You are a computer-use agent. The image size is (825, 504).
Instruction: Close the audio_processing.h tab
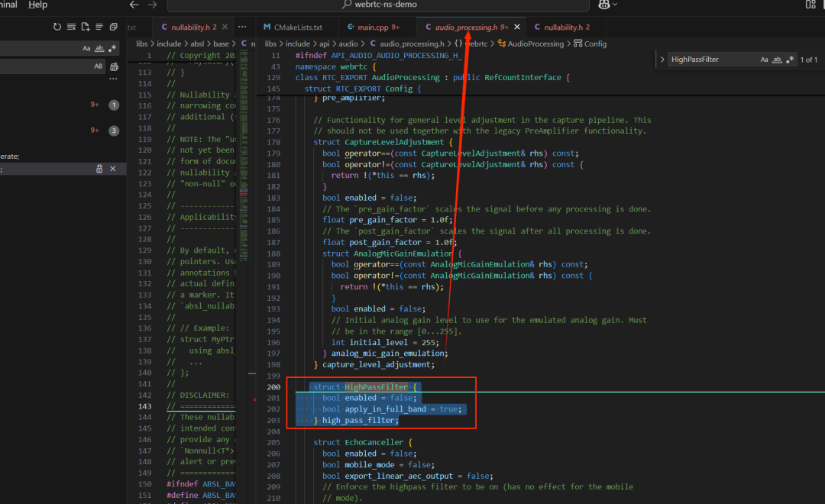coord(516,27)
